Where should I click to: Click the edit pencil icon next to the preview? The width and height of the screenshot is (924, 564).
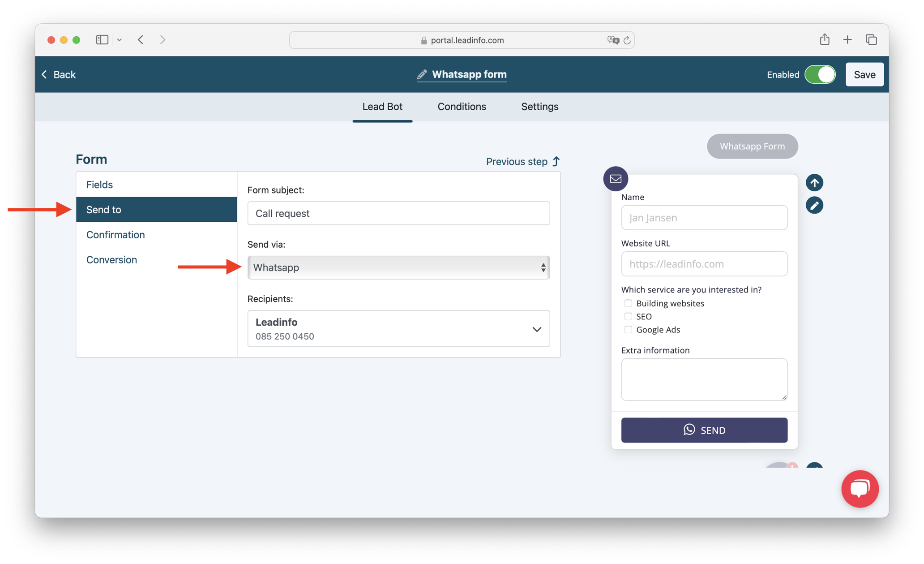tap(815, 205)
